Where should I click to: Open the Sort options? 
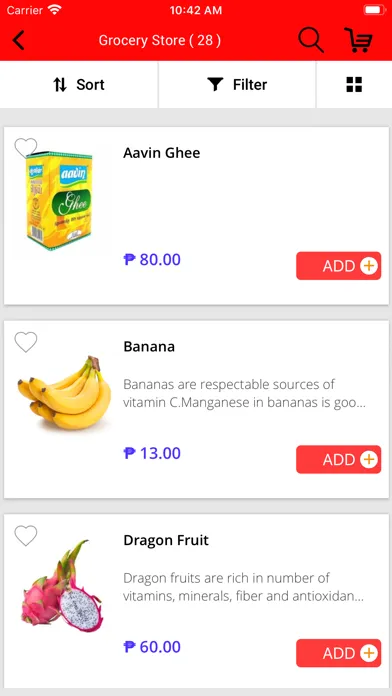click(x=79, y=84)
